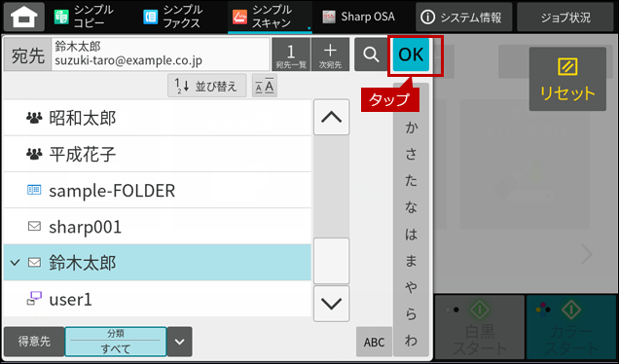Image resolution: width=619 pixels, height=364 pixels.
Task: Click the address list scrollbar thumb
Action: click(331, 261)
